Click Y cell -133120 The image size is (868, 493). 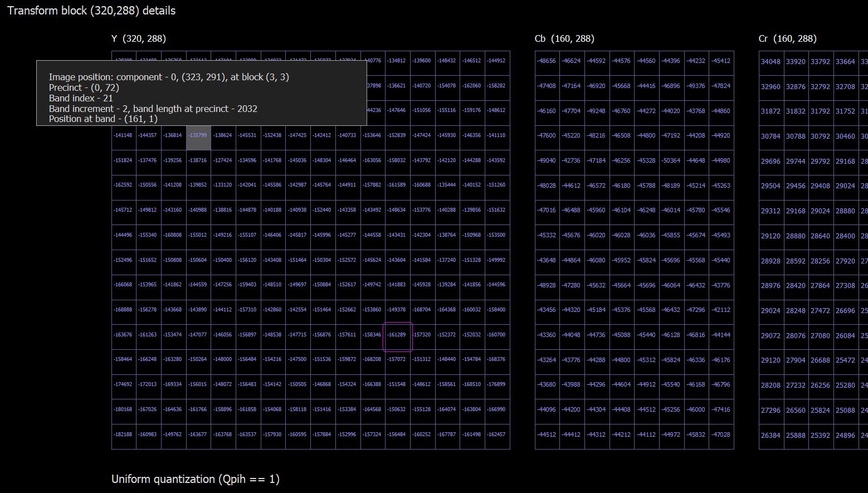tap(223, 185)
